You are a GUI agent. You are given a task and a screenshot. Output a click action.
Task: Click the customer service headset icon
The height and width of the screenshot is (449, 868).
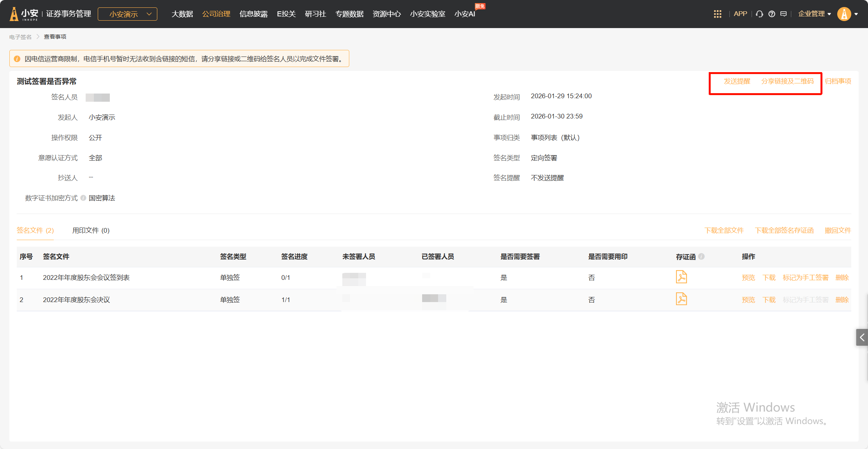[x=759, y=14]
